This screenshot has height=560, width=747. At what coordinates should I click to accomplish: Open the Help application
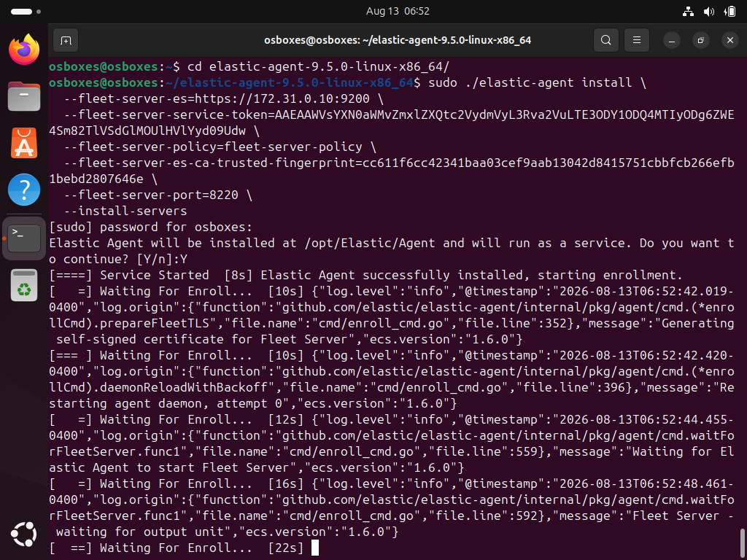(x=24, y=189)
